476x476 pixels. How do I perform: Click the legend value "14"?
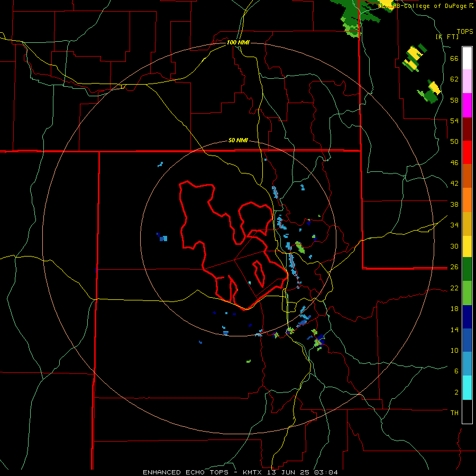(454, 329)
